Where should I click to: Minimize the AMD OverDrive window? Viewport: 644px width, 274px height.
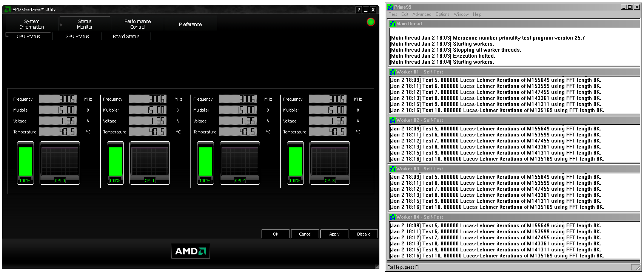(x=366, y=10)
